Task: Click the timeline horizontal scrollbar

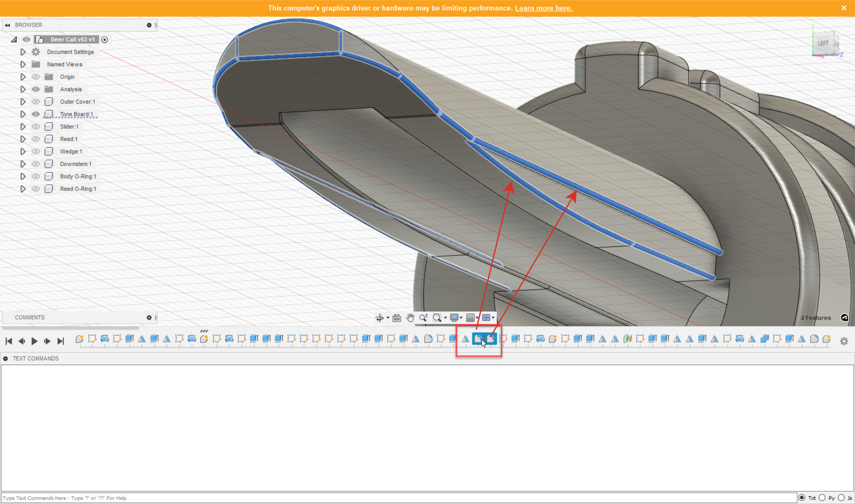Action: 71,328
